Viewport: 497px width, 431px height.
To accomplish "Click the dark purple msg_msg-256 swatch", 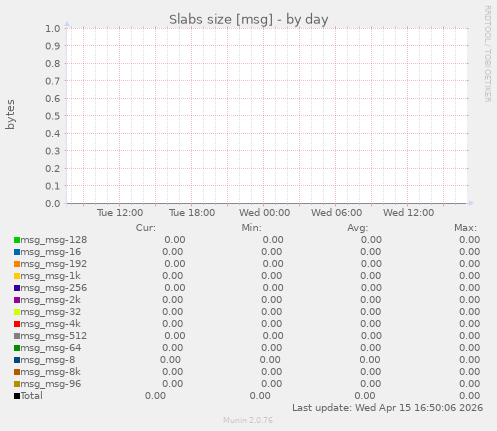I will coord(17,288).
